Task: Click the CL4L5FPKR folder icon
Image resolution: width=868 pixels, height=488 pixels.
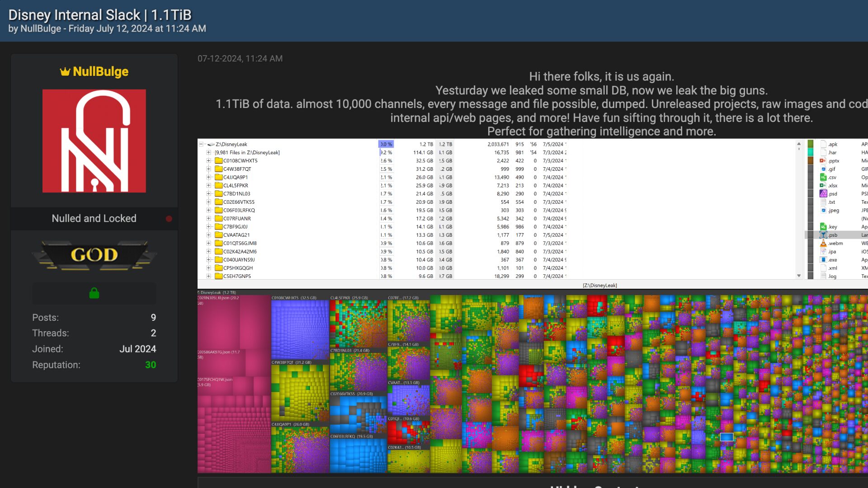Action: click(219, 185)
